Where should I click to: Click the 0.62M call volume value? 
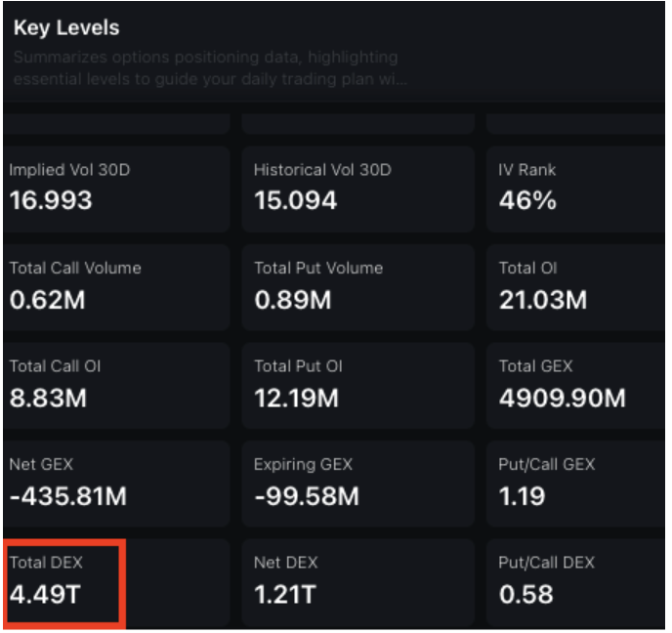coord(48,300)
